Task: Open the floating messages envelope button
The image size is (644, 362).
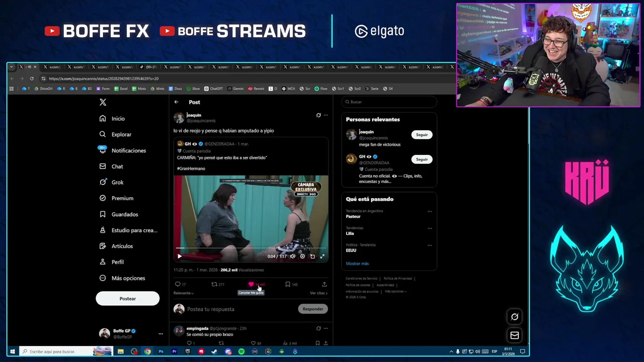Action: coord(515,335)
